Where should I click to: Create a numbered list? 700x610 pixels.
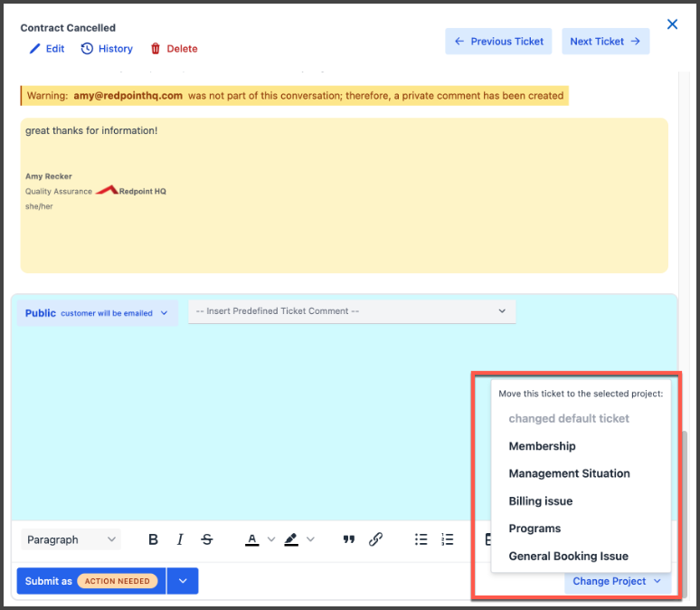pos(448,539)
